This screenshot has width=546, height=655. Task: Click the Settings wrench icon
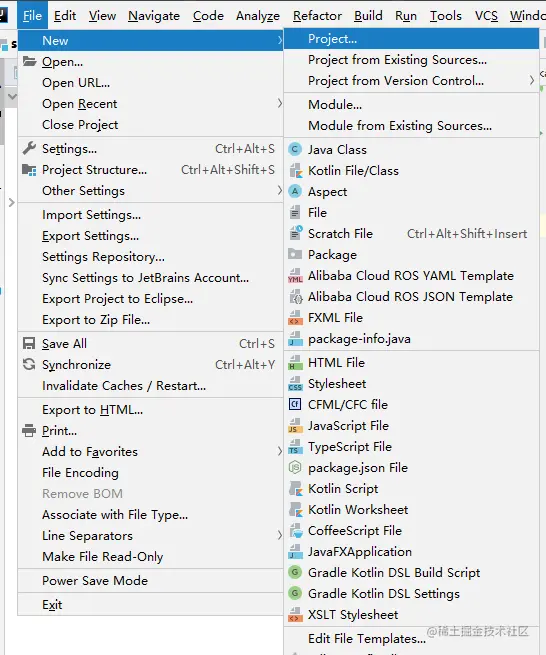[29, 148]
